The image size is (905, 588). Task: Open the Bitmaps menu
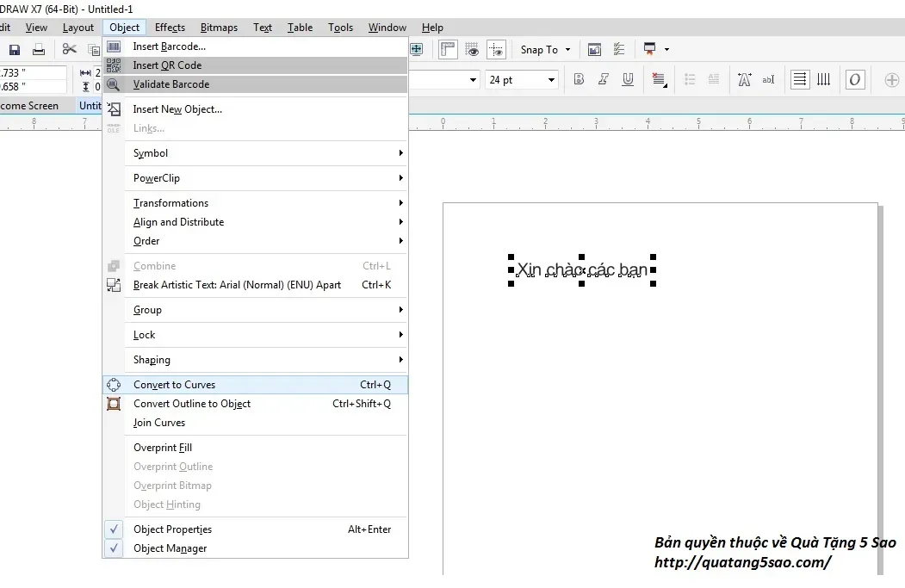click(218, 27)
